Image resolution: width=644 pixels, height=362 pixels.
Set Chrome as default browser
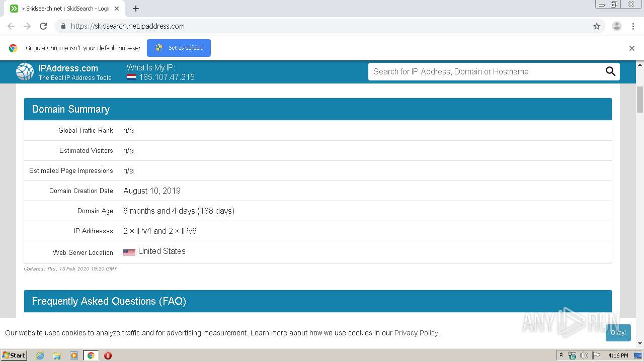pyautogui.click(x=179, y=48)
